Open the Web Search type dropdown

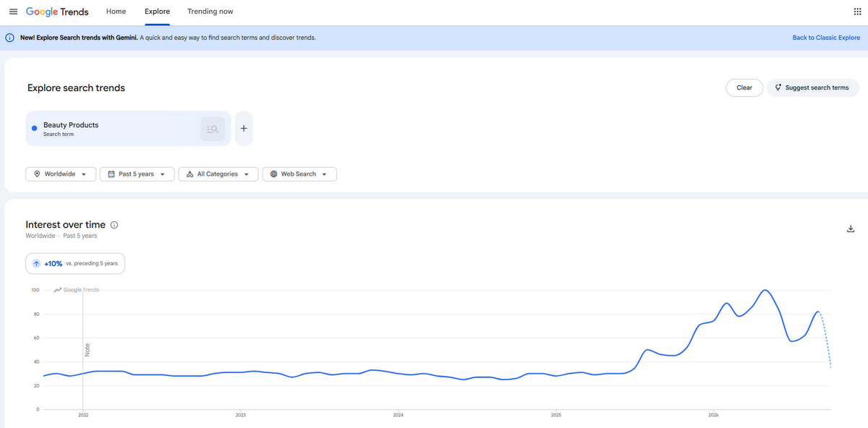pyautogui.click(x=299, y=174)
